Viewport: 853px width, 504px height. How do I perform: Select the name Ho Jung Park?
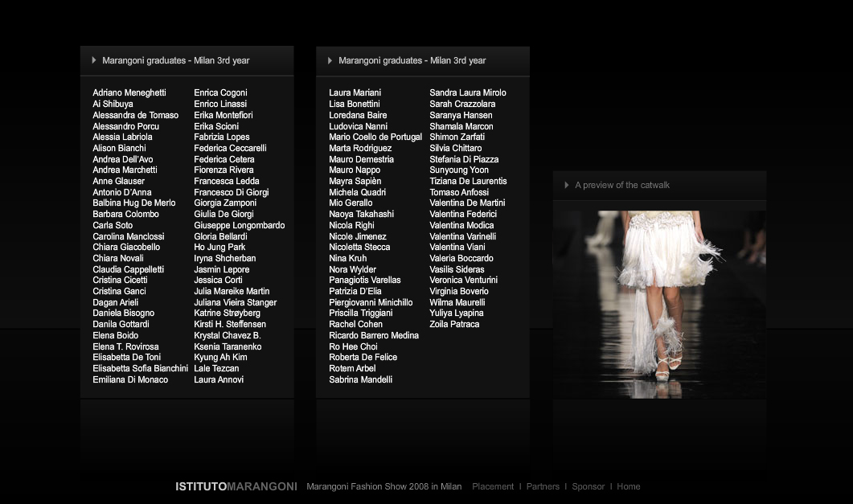tap(219, 247)
